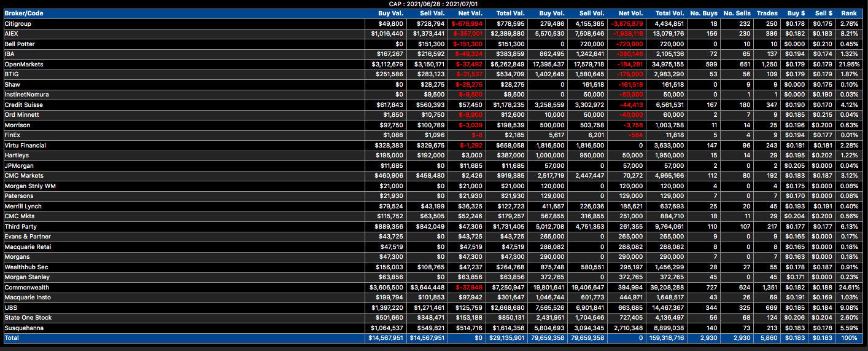Select the Credit Suisse broker row
This screenshot has width=868, height=351.
[434, 105]
